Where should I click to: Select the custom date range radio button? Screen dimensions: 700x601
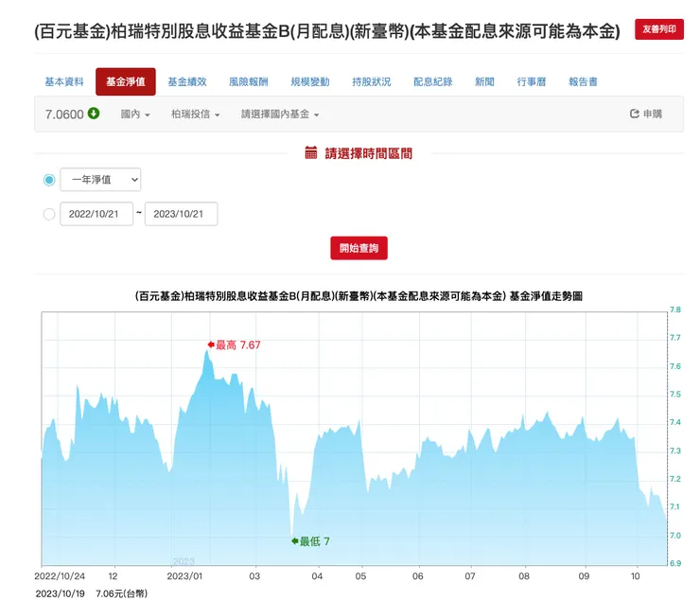(49, 214)
